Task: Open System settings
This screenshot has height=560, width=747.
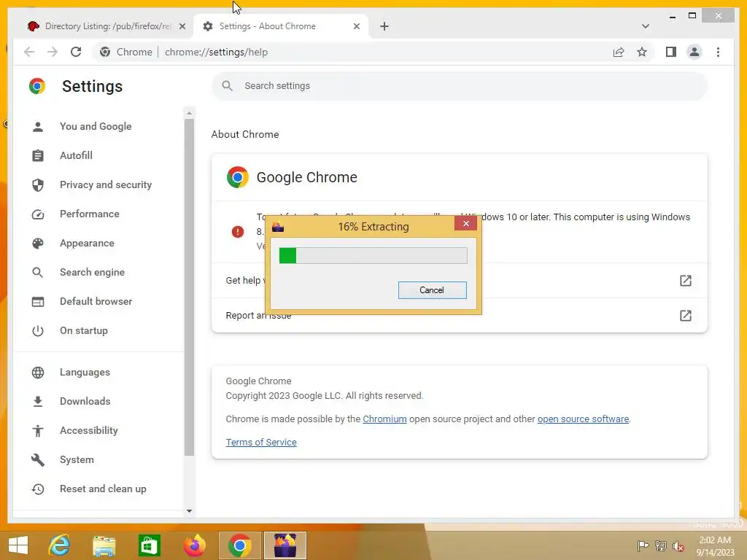Action: click(x=76, y=459)
